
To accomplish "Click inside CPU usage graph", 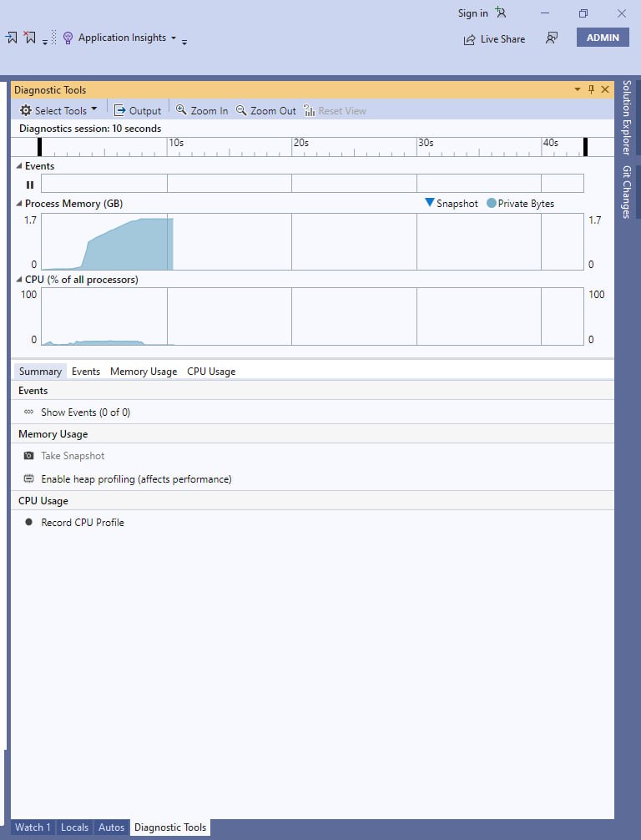I will tap(312, 316).
